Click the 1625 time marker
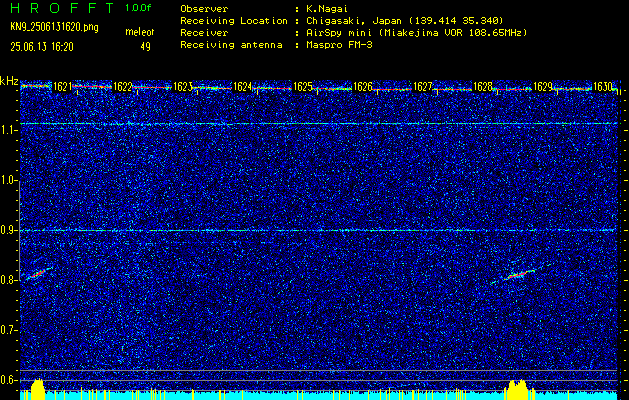Image resolution: width=629 pixels, height=400 pixels. click(x=302, y=87)
